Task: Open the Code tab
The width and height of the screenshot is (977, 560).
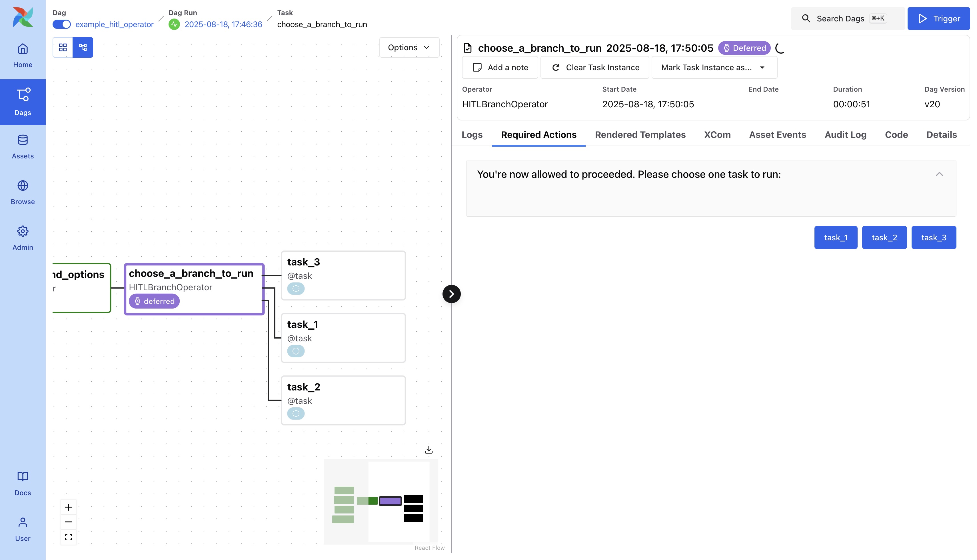Action: tap(896, 135)
